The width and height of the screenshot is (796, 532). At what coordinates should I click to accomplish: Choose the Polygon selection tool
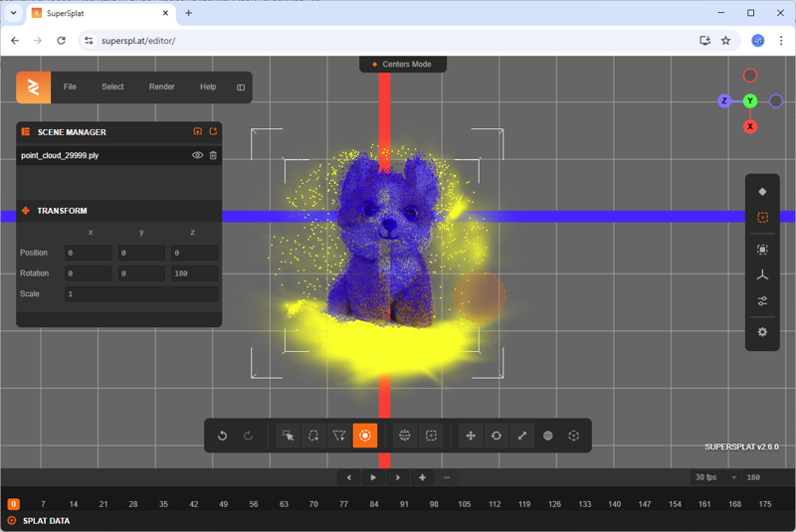(339, 436)
